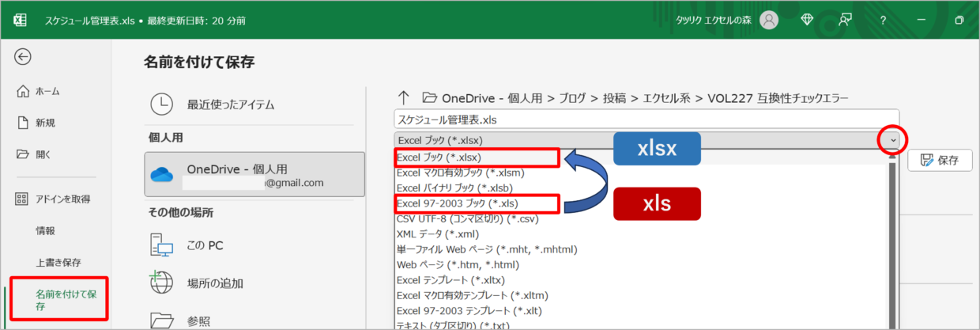This screenshot has height=330, width=980.
Task: Go up one folder level arrow
Action: (403, 98)
